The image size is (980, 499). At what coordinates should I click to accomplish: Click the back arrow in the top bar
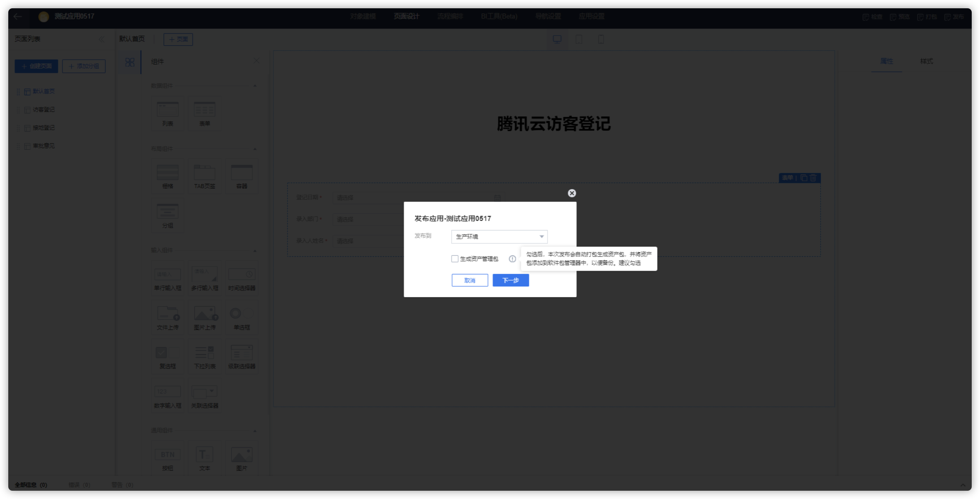tap(18, 17)
